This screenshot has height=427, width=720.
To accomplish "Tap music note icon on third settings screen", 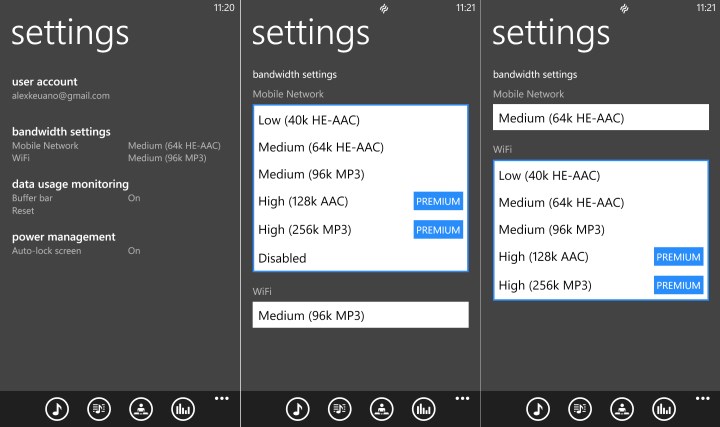I will (538, 408).
